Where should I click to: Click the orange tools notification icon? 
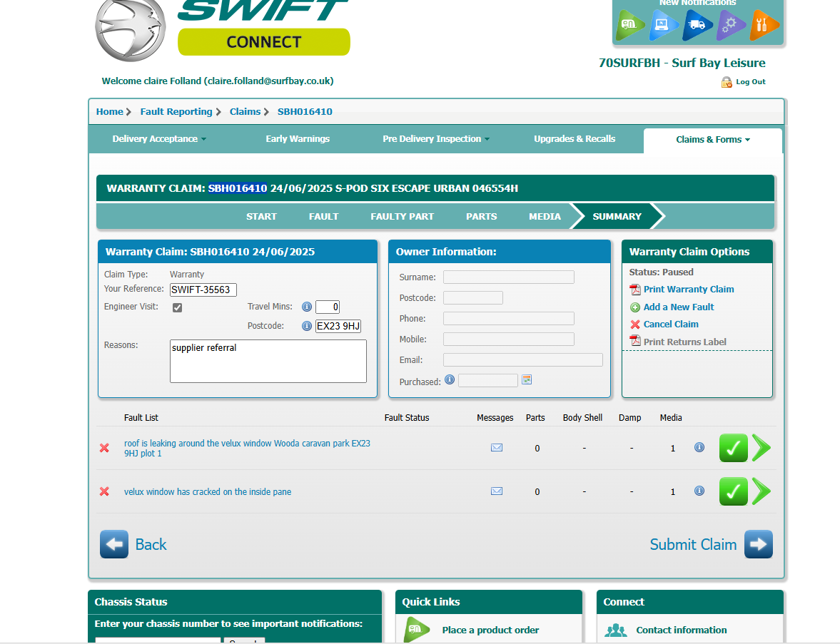[x=763, y=25]
